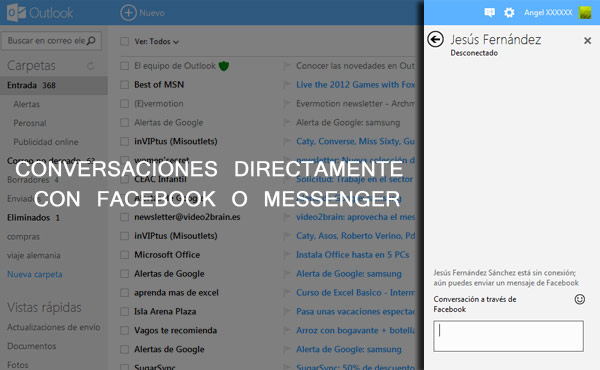The width and height of the screenshot is (600, 370).
Task: Flag the Isla Arena Plaza message
Action: pyautogui.click(x=287, y=311)
